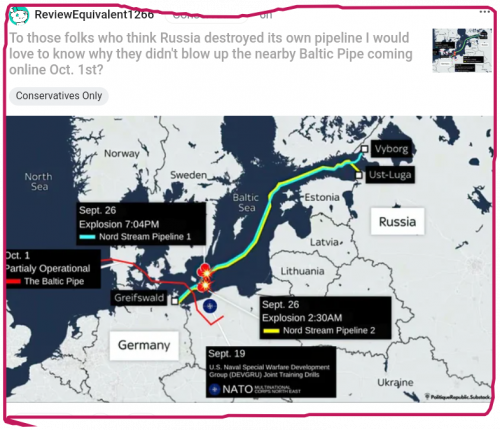Click the Germany country label

click(144, 345)
